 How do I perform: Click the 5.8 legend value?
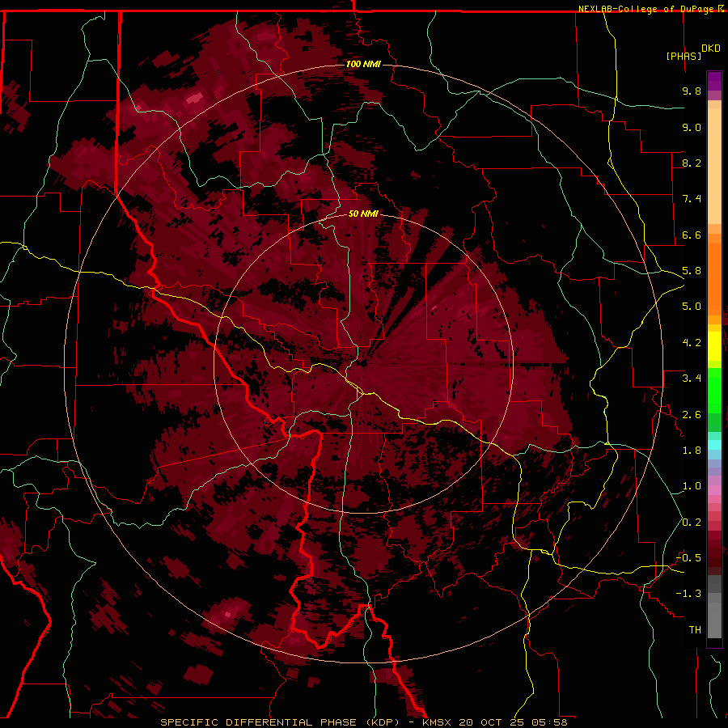692,271
